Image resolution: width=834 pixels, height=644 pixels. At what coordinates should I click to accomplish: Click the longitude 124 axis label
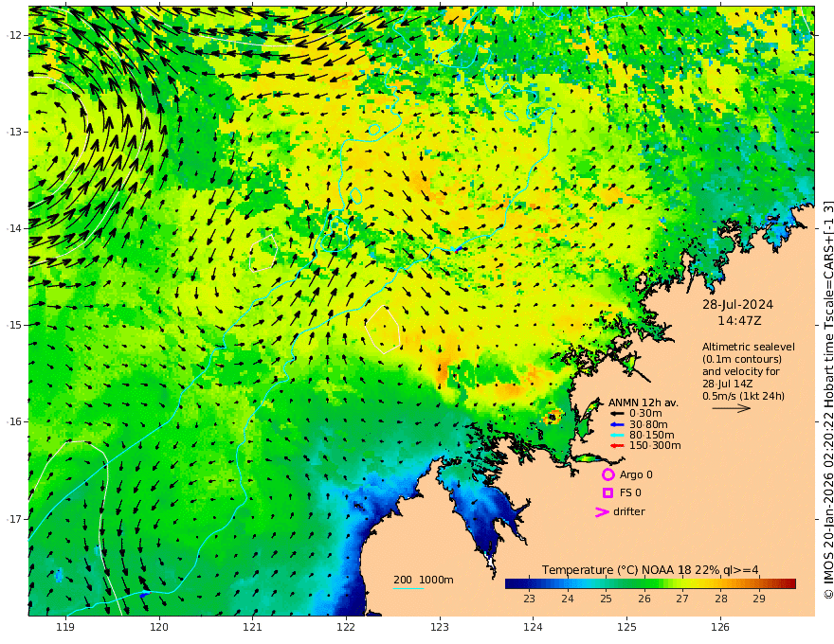click(x=533, y=628)
